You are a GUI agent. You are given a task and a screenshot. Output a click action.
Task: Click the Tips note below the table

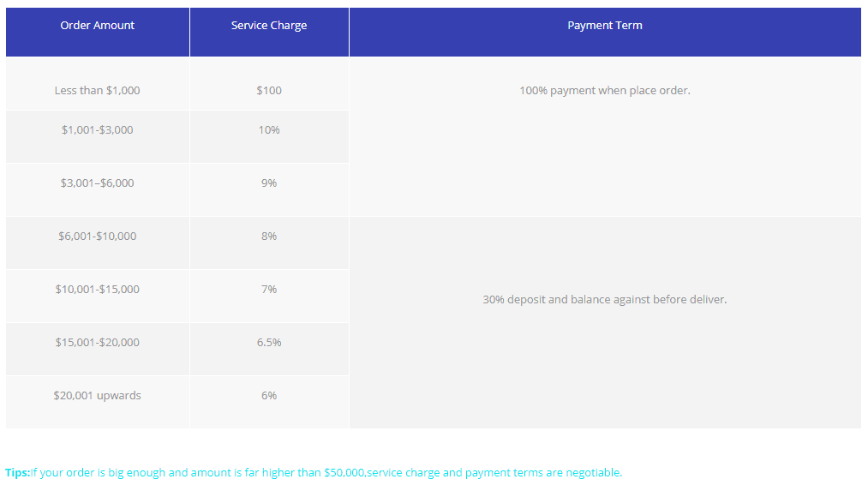coord(314,473)
